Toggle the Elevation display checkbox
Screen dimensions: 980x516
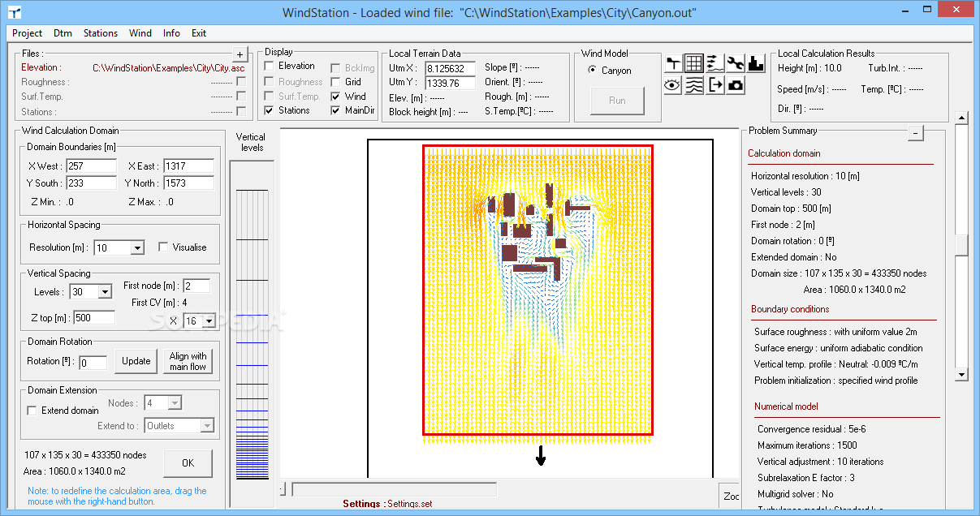click(x=270, y=67)
